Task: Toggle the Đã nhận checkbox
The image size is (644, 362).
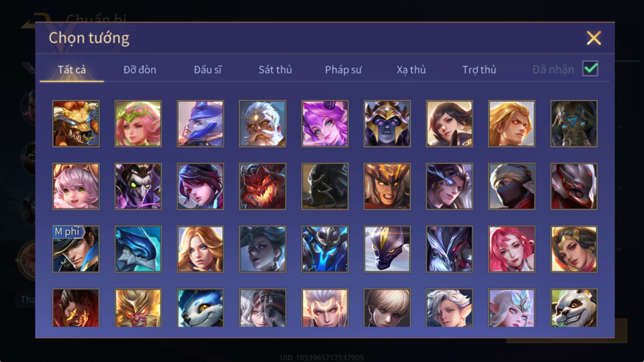Action: click(x=590, y=68)
